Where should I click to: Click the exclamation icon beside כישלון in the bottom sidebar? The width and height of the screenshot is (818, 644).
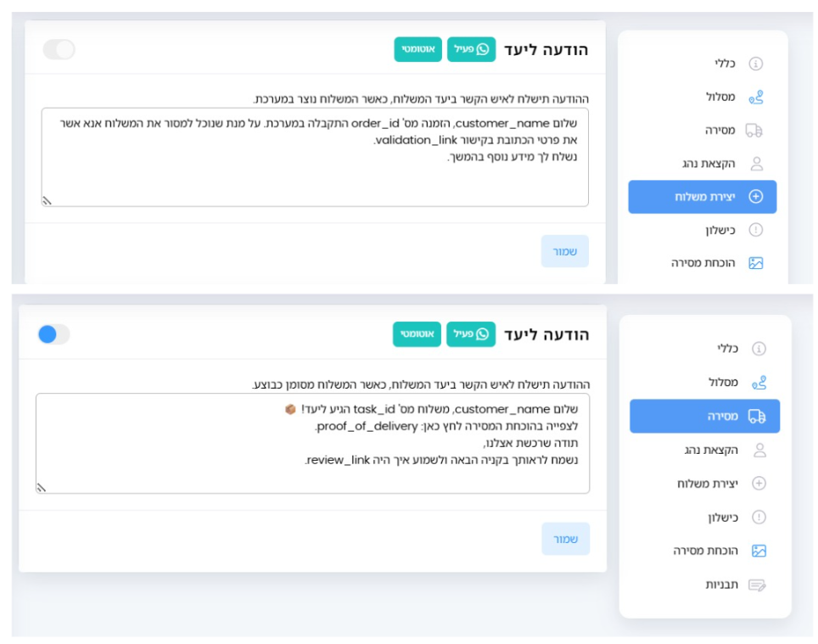coord(759,518)
